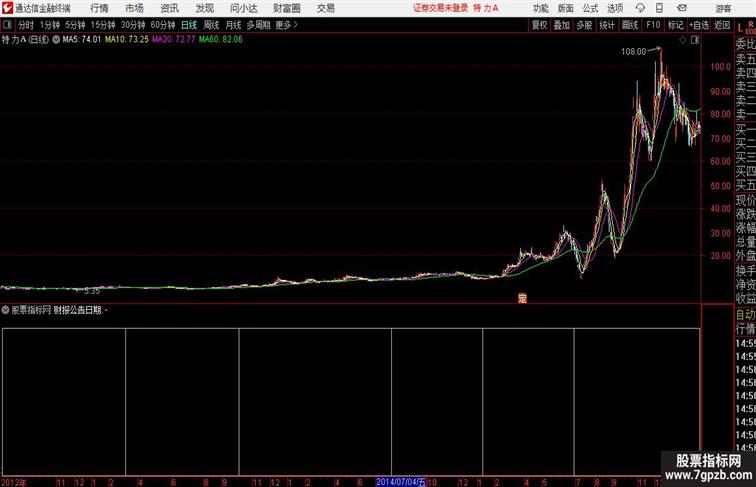Open the 资讯 menu

point(169,8)
